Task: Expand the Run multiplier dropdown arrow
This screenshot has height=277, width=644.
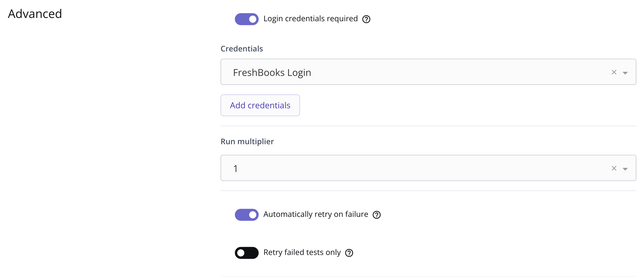Action: point(625,169)
